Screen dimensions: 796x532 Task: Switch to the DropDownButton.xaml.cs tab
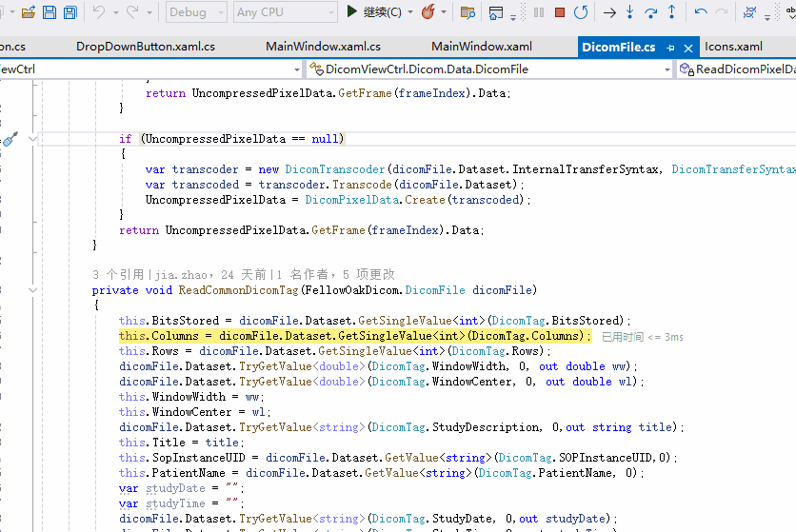click(x=146, y=47)
